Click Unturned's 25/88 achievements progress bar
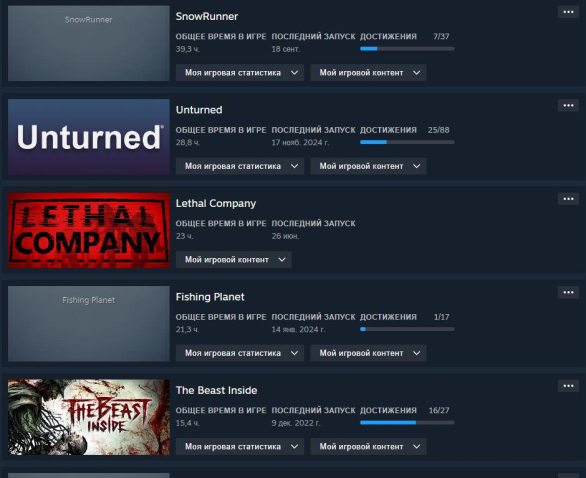The image size is (586, 478). [x=407, y=142]
